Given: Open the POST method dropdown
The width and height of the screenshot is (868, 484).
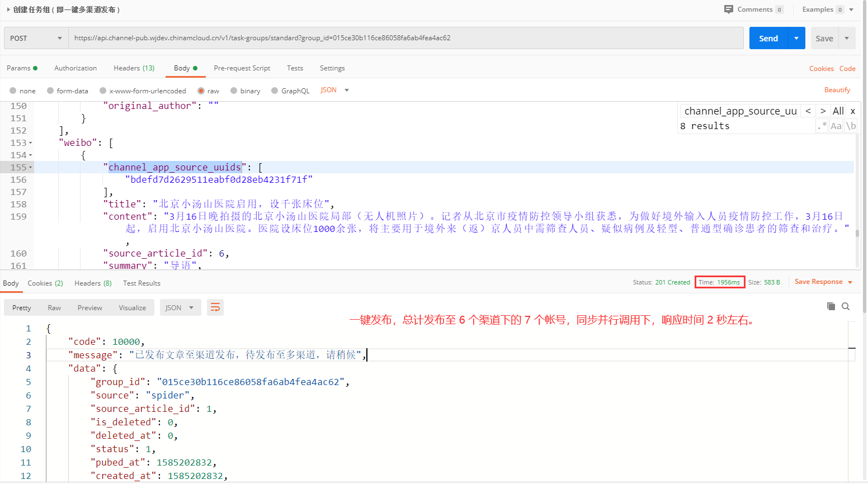Looking at the screenshot, I should coord(36,38).
